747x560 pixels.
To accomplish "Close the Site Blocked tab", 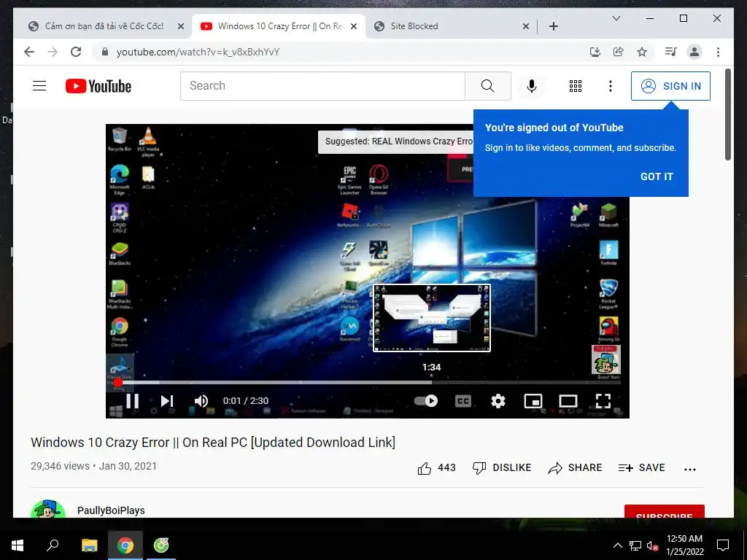I will point(525,26).
